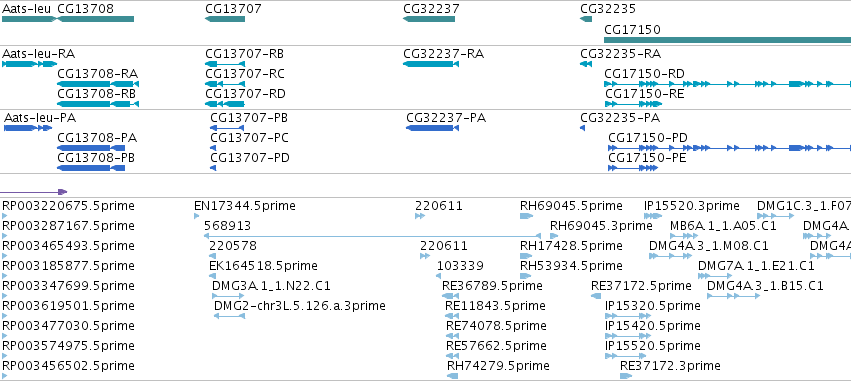Select the CG13708 gene bar
This screenshot has width=851, height=381.
pos(96,19)
